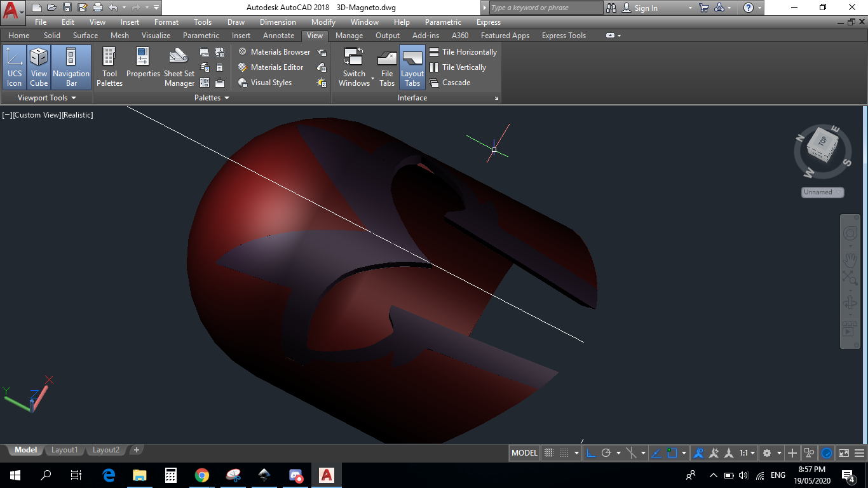The image size is (868, 488).
Task: Expand the quick access toolbar customize arrow
Action: coord(156,8)
